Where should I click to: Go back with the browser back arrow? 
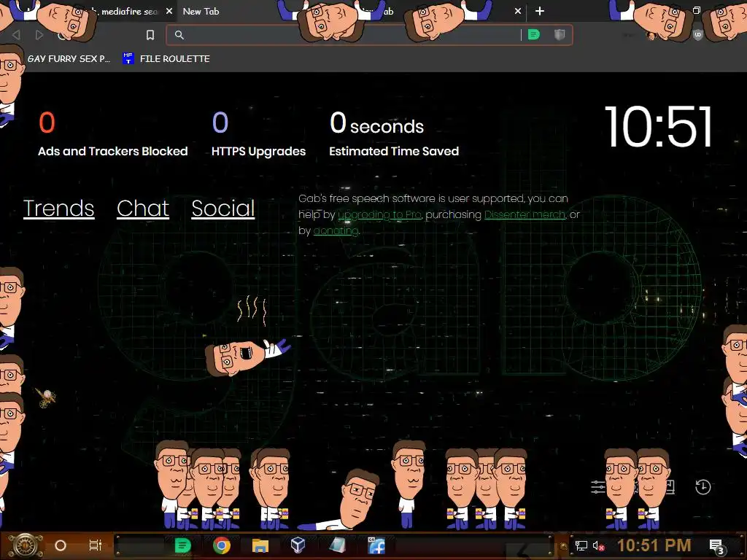tap(16, 35)
